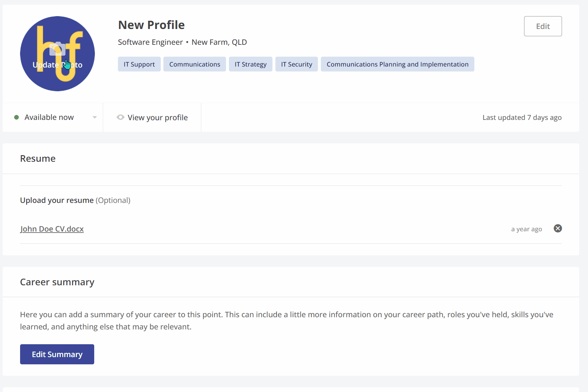Open the Available now status menu
The width and height of the screenshot is (588, 392).
[49, 117]
